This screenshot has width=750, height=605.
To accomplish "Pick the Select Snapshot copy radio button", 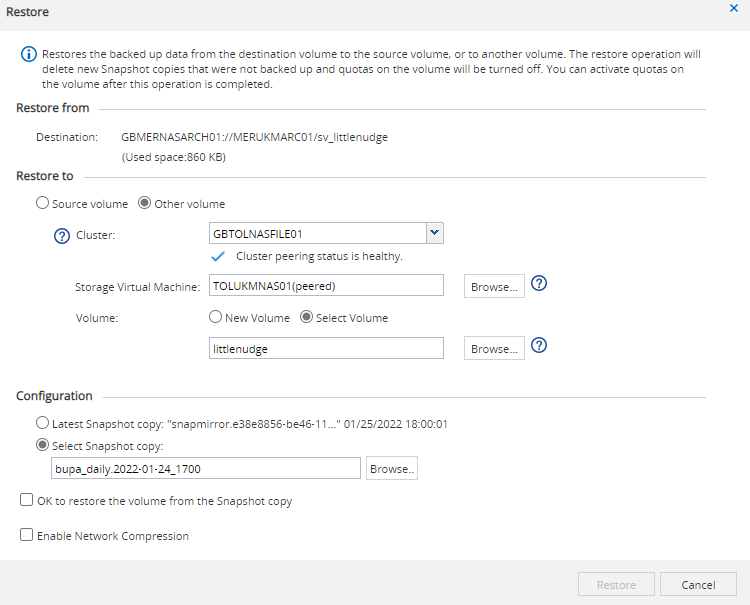I will 42,445.
